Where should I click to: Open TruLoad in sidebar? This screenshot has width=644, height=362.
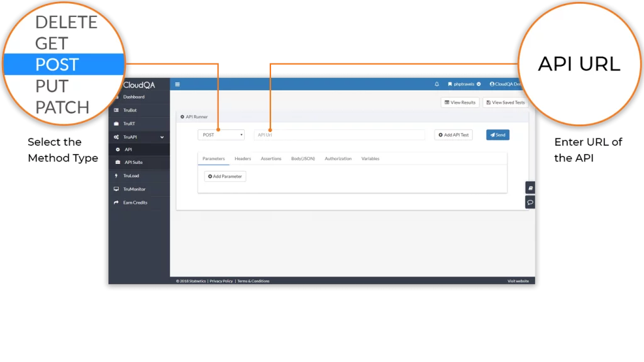(139, 176)
